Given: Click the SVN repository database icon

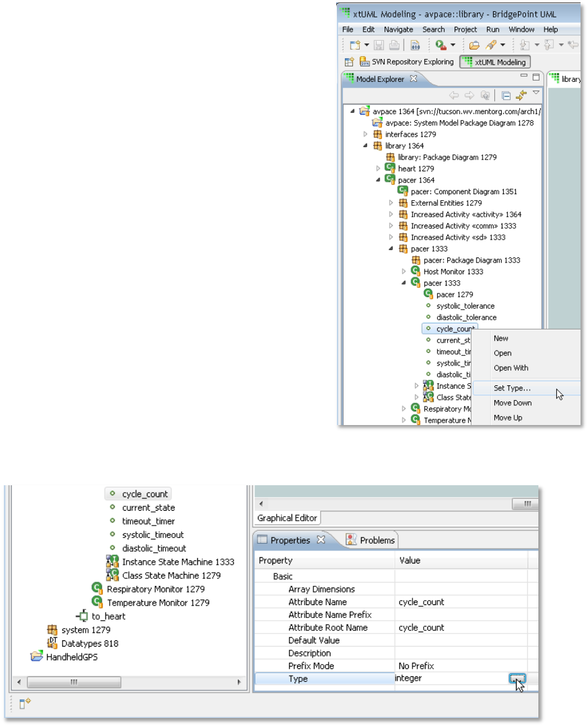Looking at the screenshot, I should pyautogui.click(x=364, y=61).
